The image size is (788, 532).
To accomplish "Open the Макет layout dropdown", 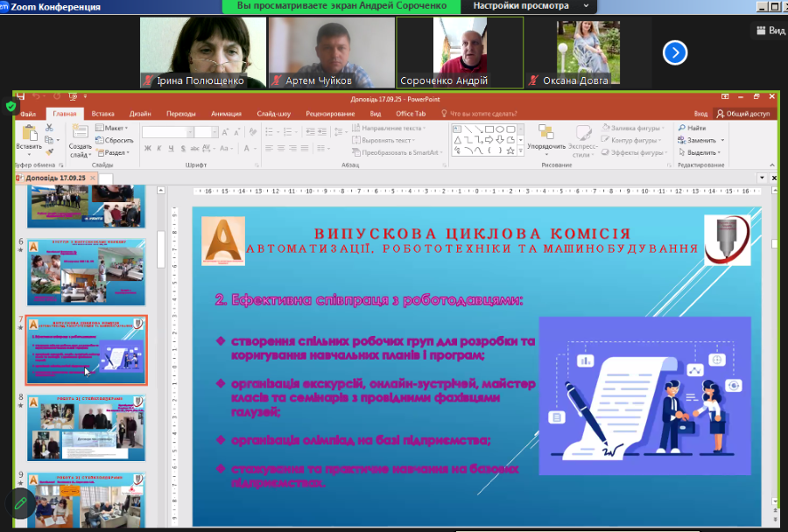I will pos(114,128).
